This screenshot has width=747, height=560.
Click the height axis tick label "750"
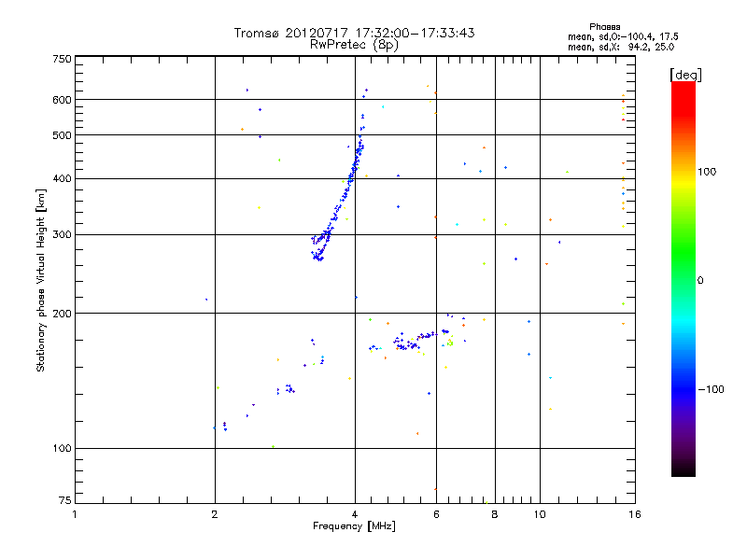pos(63,59)
